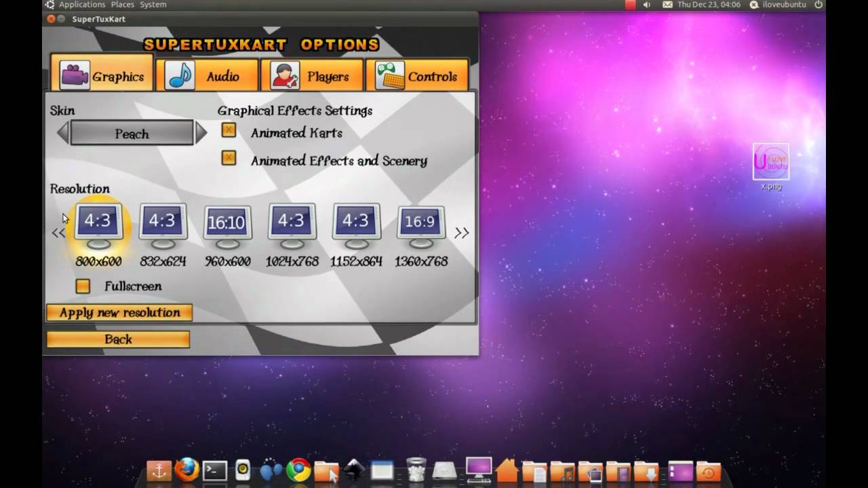Screen dimensions: 868x488
Task: Open the System menu
Action: pos(153,5)
